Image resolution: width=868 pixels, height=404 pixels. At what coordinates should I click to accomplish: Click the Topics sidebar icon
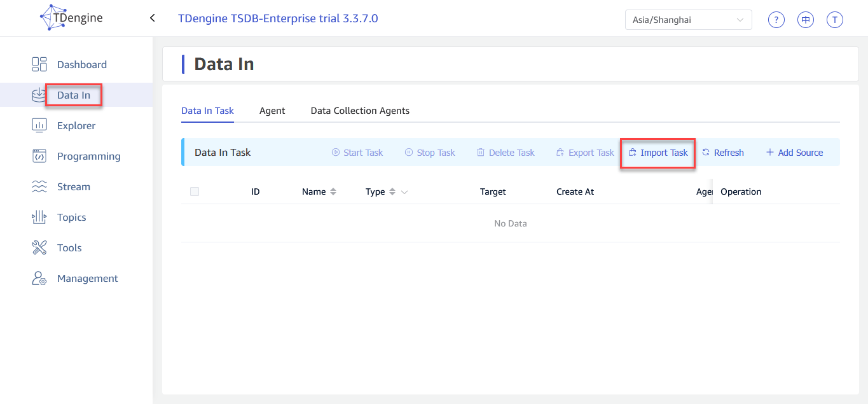click(39, 217)
